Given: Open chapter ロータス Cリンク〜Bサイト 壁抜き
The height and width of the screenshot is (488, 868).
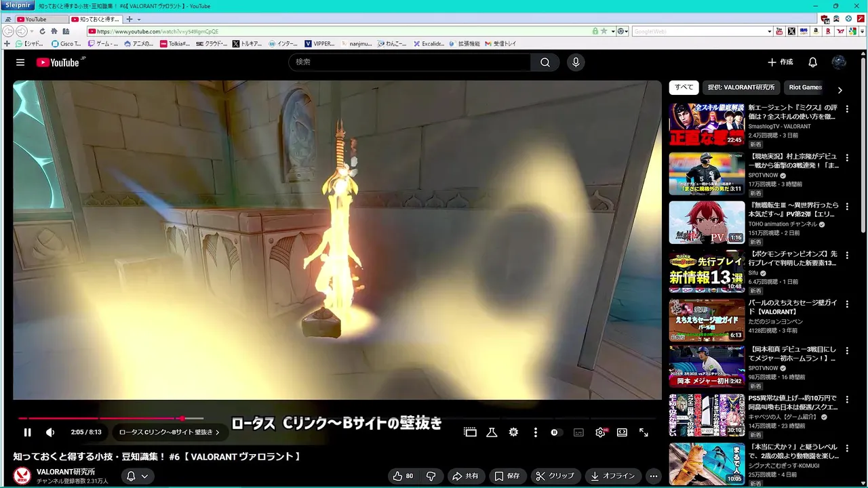Looking at the screenshot, I should pos(170,432).
